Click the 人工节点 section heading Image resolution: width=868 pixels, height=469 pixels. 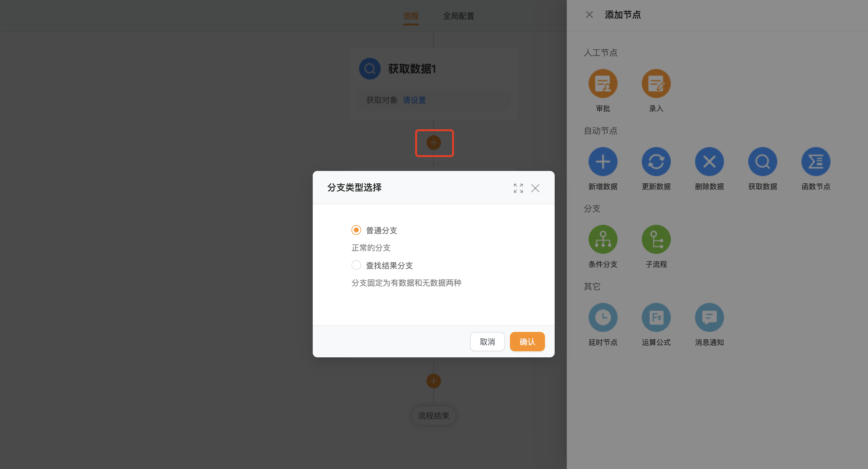[600, 53]
